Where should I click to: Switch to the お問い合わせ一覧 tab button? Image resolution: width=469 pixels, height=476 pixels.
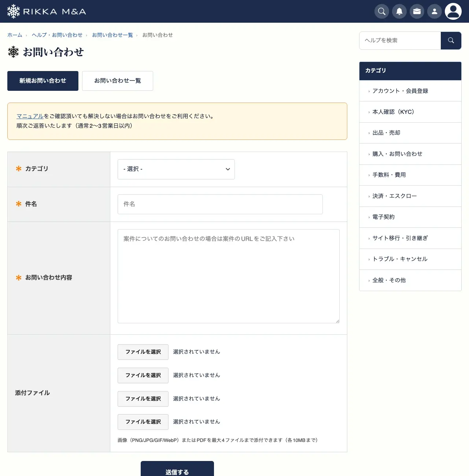[118, 81]
